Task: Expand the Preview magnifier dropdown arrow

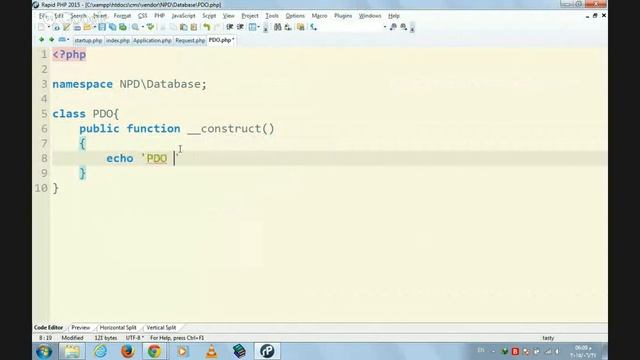Action: click(142, 27)
